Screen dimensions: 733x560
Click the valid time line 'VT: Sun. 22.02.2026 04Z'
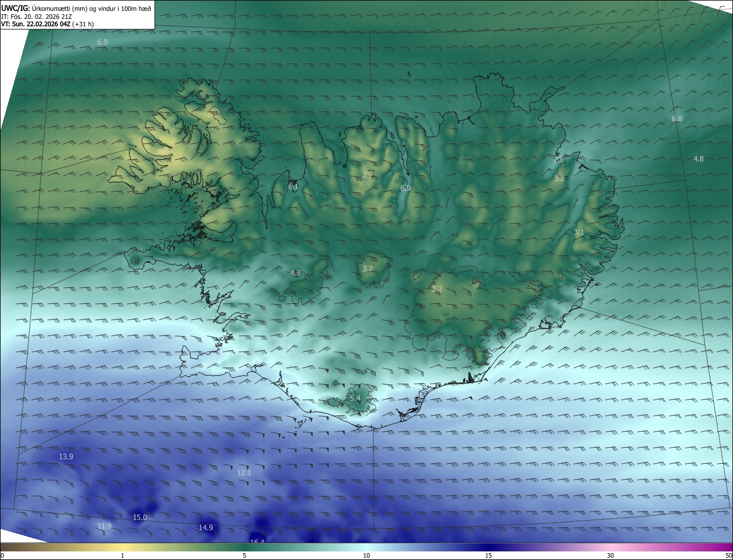36,25
